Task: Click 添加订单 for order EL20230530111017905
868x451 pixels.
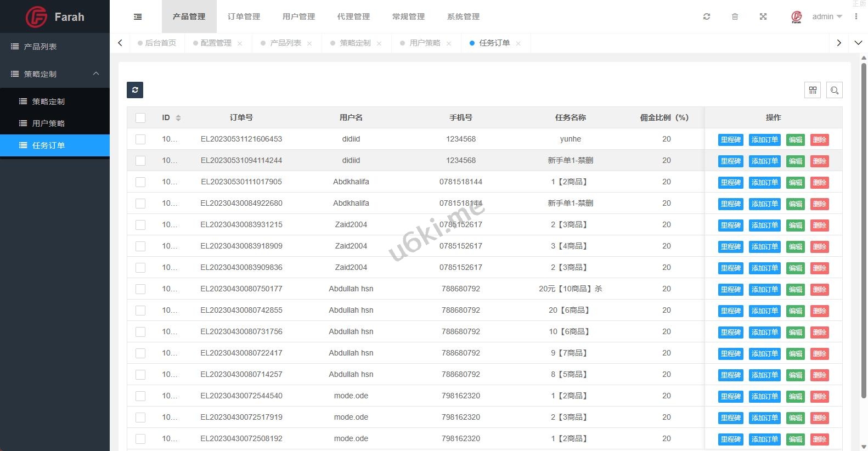Action: [764, 182]
